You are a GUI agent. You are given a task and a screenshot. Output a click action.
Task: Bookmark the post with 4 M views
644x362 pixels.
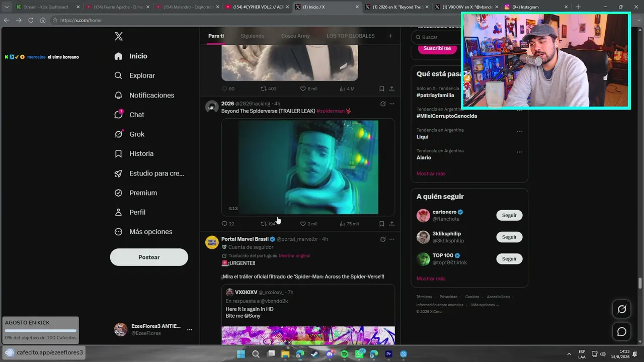click(x=382, y=88)
